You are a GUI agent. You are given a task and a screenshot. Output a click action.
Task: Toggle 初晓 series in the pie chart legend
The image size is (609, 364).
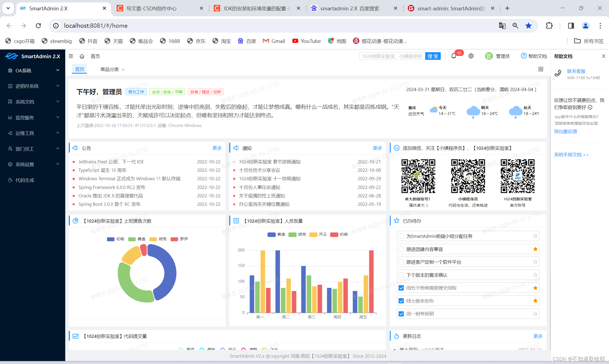click(x=116, y=239)
